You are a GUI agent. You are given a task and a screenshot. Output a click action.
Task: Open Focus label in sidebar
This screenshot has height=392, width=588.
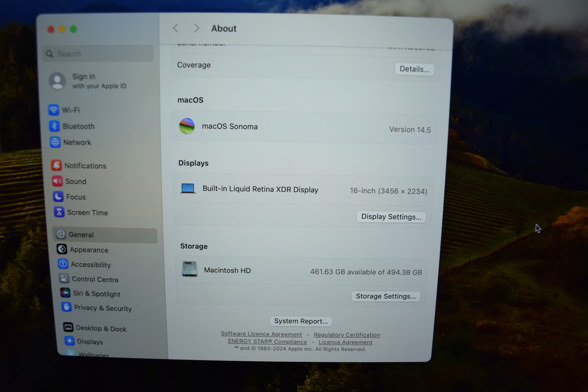(76, 197)
